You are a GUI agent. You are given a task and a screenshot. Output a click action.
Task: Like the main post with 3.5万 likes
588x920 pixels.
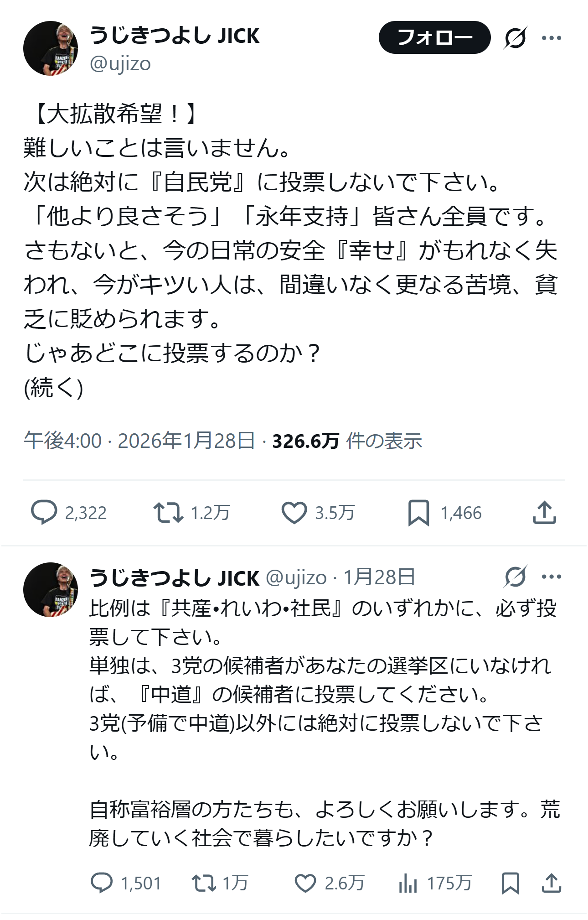pyautogui.click(x=294, y=512)
